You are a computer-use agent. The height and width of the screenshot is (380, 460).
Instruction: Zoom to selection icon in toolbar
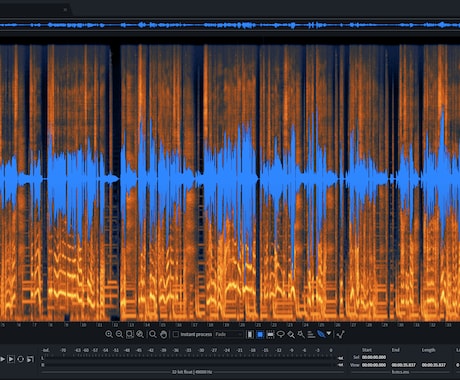point(130,334)
